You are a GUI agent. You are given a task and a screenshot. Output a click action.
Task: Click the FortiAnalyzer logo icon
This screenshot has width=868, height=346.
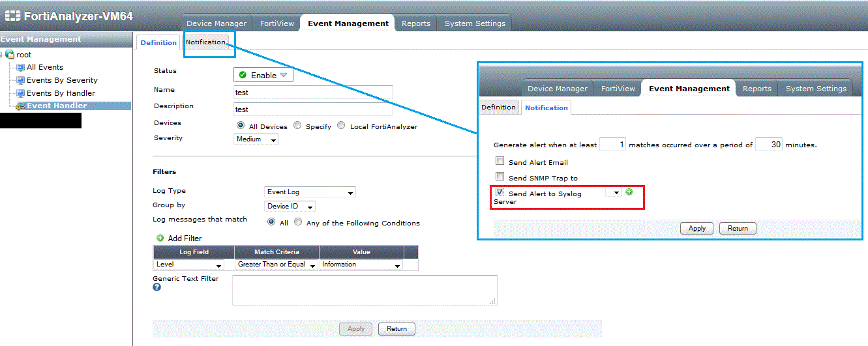coord(12,16)
